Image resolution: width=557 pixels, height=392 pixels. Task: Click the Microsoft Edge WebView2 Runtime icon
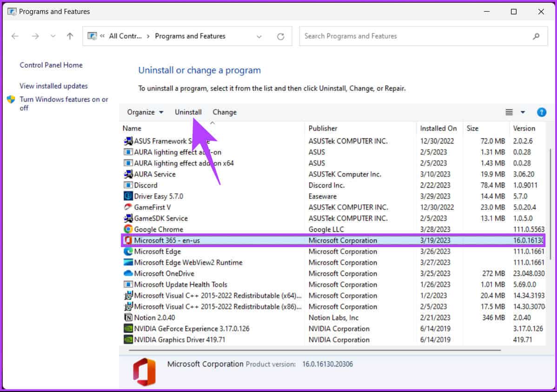[x=128, y=262]
